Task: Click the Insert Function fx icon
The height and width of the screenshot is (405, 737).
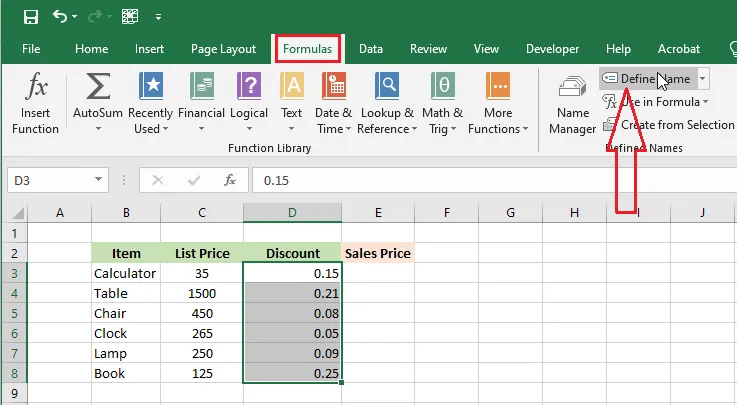Action: (x=36, y=86)
